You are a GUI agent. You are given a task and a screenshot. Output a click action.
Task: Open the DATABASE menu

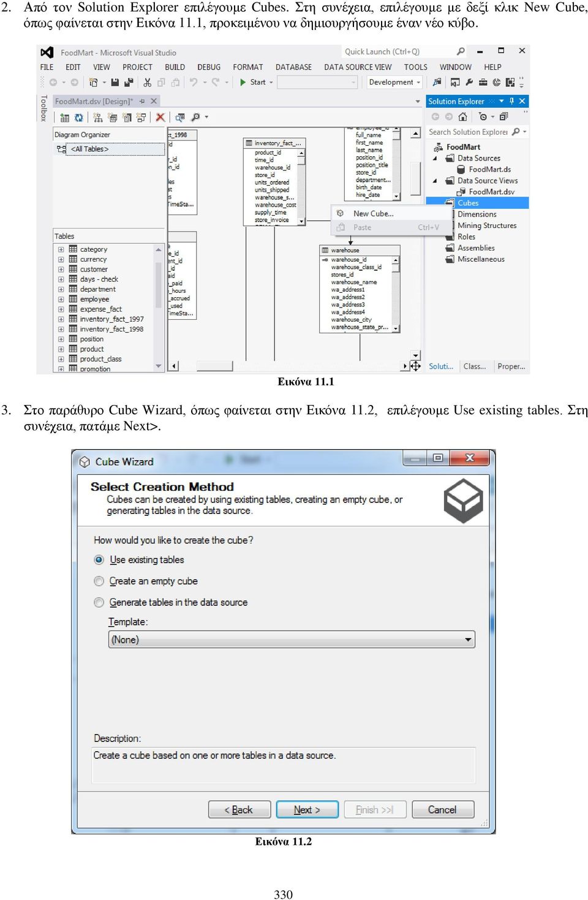[x=293, y=67]
